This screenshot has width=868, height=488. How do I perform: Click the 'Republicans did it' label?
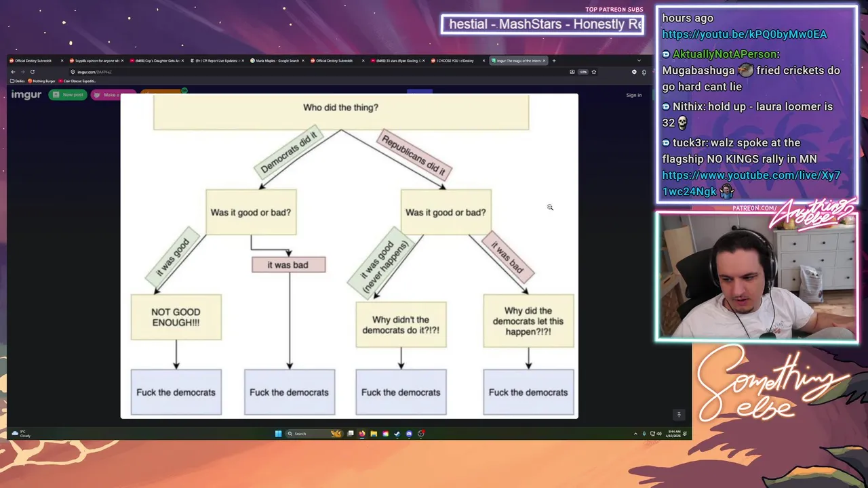click(414, 154)
